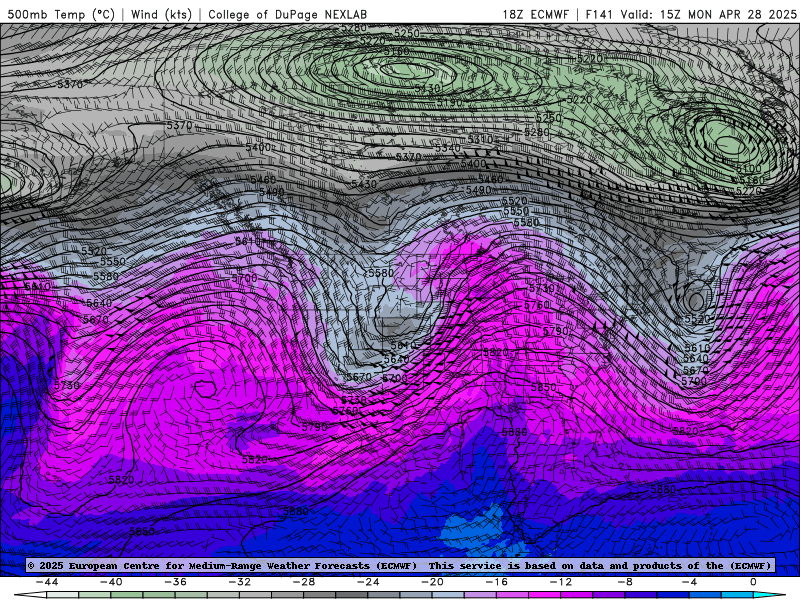The image size is (800, 600).
Task: Click the -20 colorbar temperature label
Action: click(432, 582)
